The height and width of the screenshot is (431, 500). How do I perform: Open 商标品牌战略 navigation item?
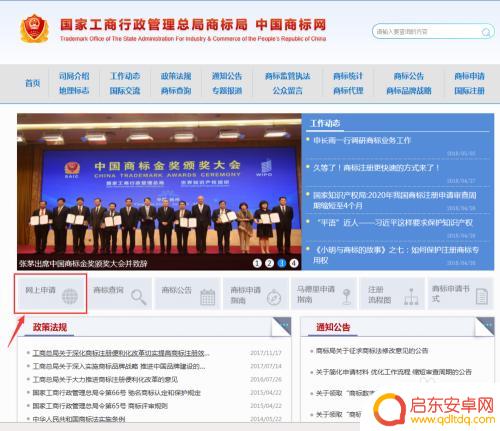point(409,90)
